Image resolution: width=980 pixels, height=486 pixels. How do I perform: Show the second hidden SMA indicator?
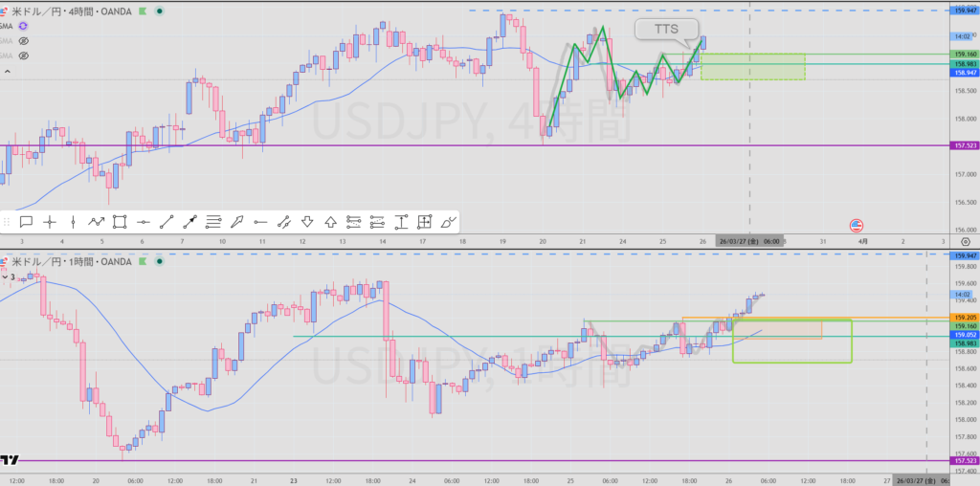tap(24, 41)
